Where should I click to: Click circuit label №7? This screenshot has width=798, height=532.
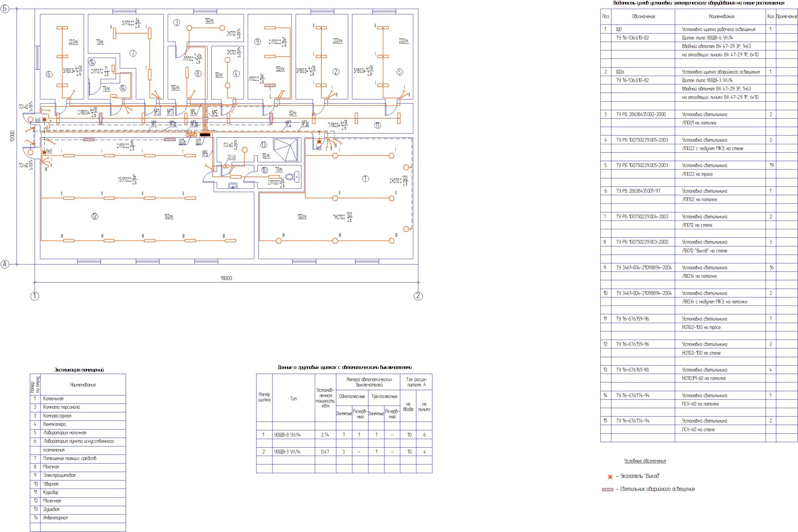(x=171, y=112)
